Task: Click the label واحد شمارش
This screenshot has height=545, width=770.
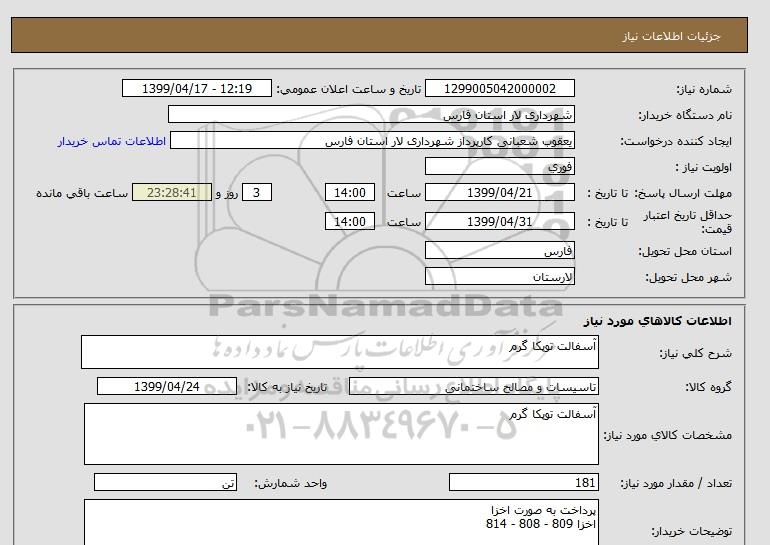Action: click(291, 483)
